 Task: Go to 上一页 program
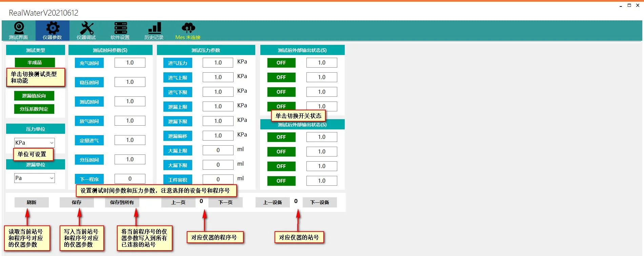(178, 202)
